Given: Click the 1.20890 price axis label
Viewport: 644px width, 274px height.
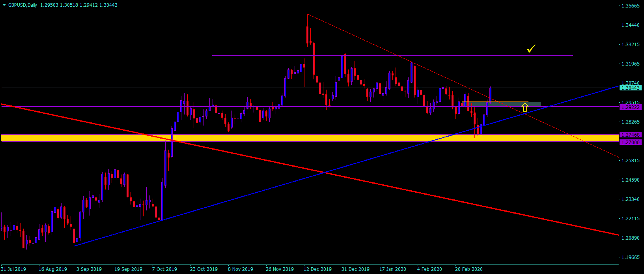Looking at the screenshot, I should tap(631, 238).
